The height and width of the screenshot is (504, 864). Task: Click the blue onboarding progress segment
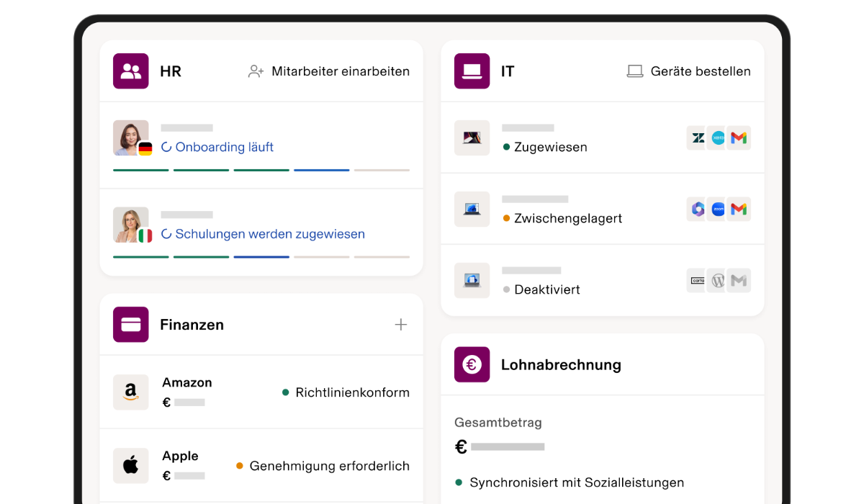tap(321, 169)
